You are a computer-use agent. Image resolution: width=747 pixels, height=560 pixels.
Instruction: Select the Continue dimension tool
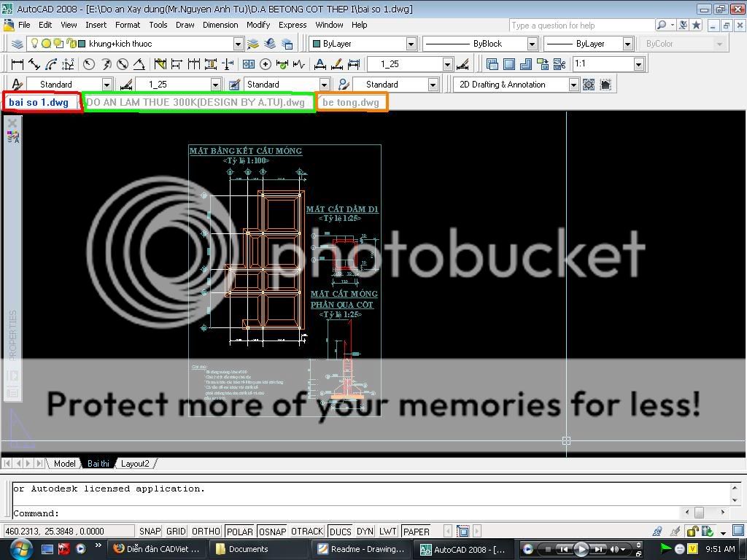pos(194,64)
